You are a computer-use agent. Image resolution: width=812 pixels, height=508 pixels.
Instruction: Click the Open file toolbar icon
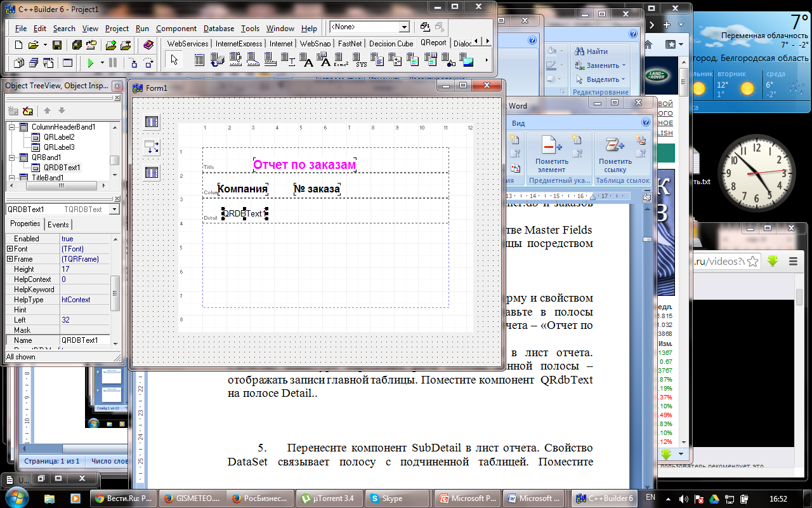(33, 45)
